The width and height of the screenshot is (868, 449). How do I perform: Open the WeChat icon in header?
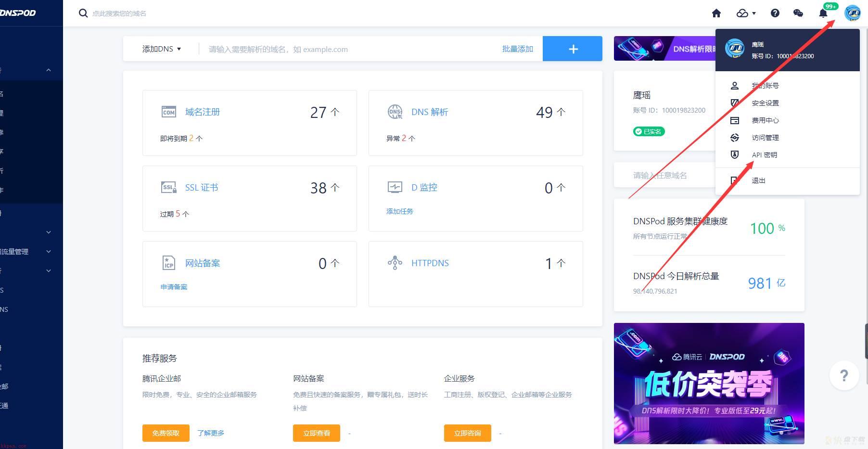[x=798, y=13]
